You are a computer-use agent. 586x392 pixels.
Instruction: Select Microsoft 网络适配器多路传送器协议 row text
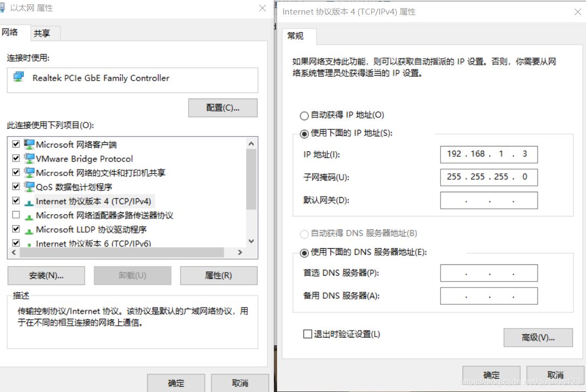pyautogui.click(x=105, y=215)
